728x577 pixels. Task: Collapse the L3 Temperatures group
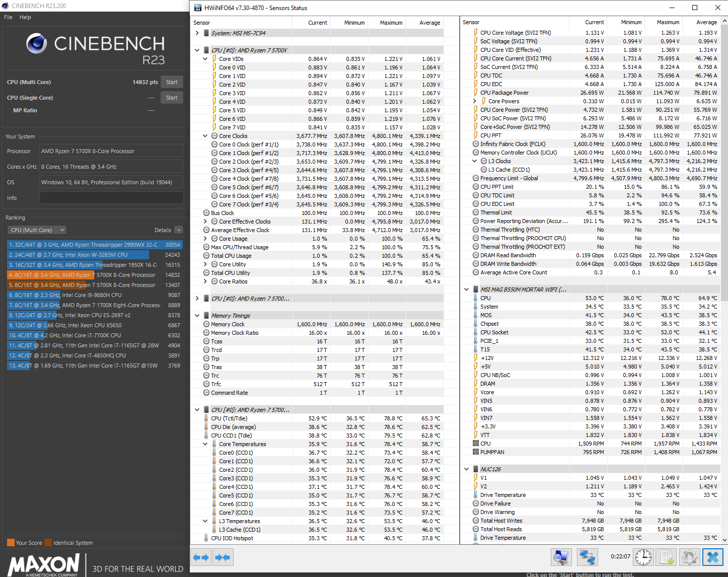click(x=205, y=521)
